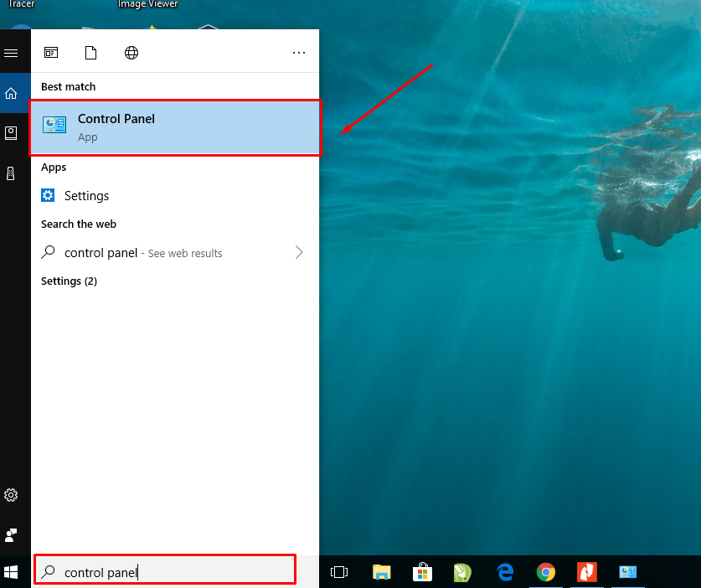Filter search results by Web
The image size is (701, 588).
(131, 52)
